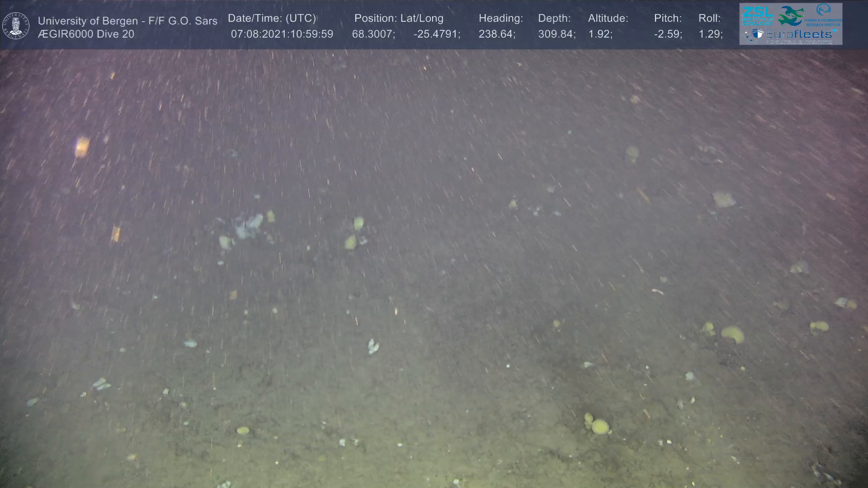The height and width of the screenshot is (488, 868).
Task: Click the Roll value 1.29
Action: (710, 34)
